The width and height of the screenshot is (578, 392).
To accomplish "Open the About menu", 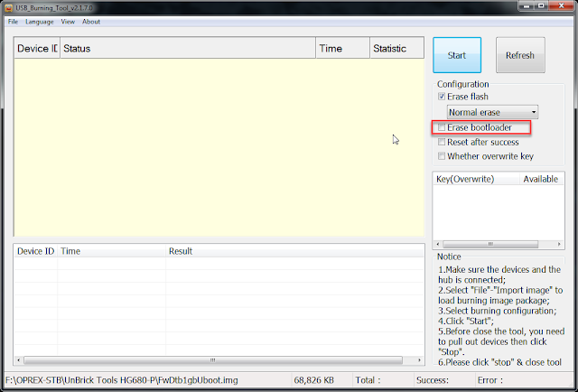I will click(x=91, y=21).
